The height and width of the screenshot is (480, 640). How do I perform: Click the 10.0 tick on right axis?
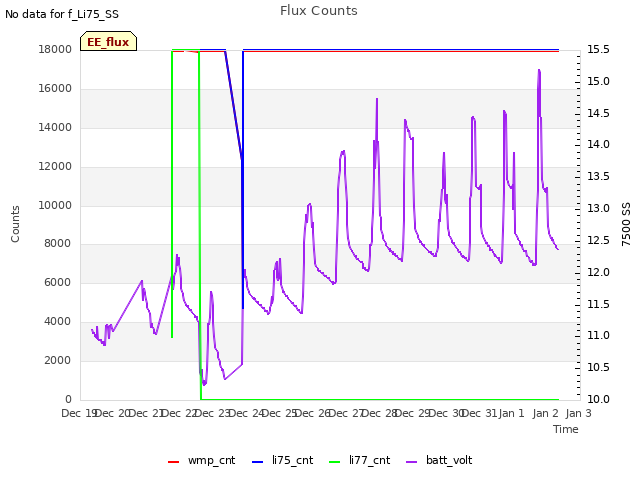click(x=598, y=399)
